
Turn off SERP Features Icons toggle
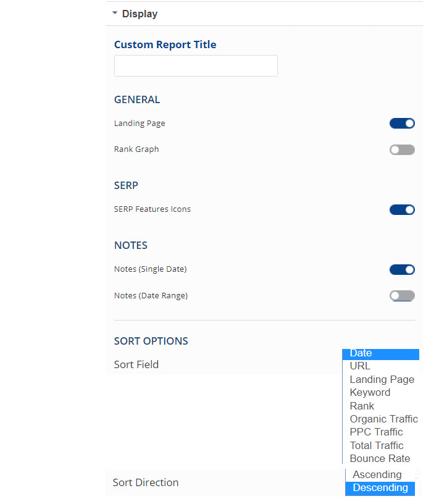point(402,209)
